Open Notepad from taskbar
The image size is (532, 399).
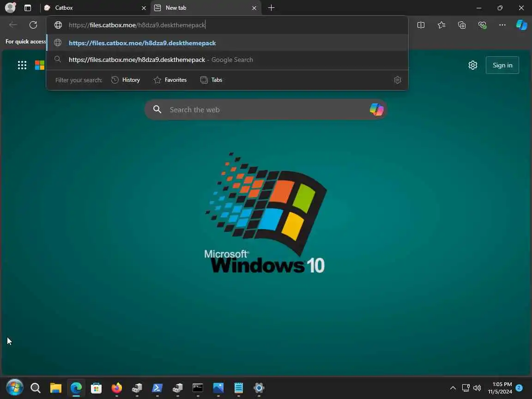(238, 388)
